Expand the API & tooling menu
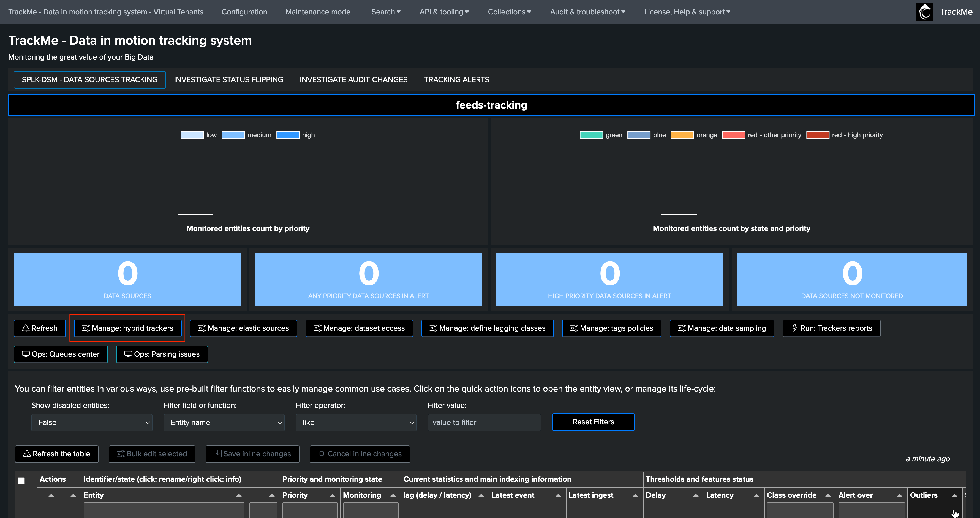 444,12
